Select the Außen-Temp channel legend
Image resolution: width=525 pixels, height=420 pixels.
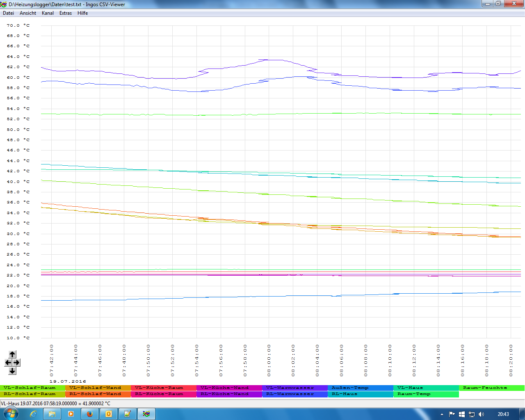coord(361,388)
